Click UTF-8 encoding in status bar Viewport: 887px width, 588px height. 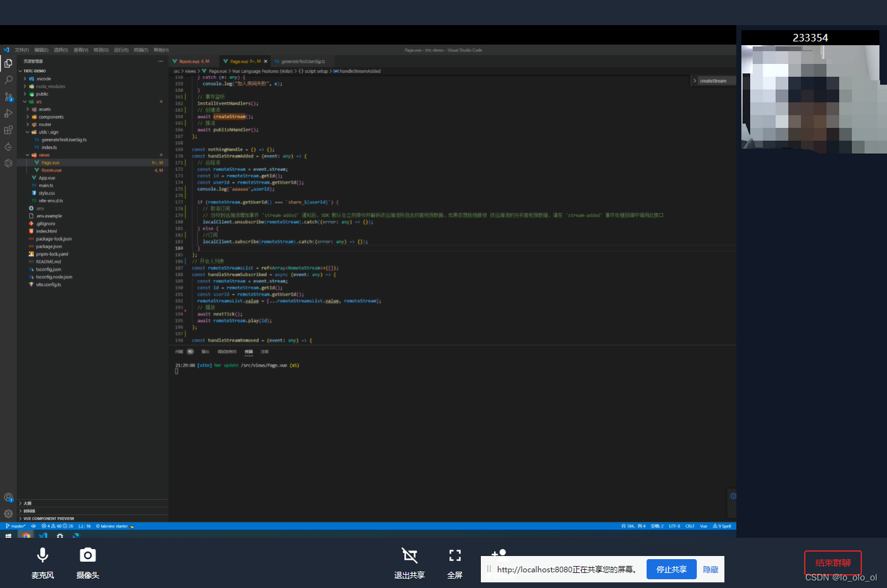coord(674,526)
